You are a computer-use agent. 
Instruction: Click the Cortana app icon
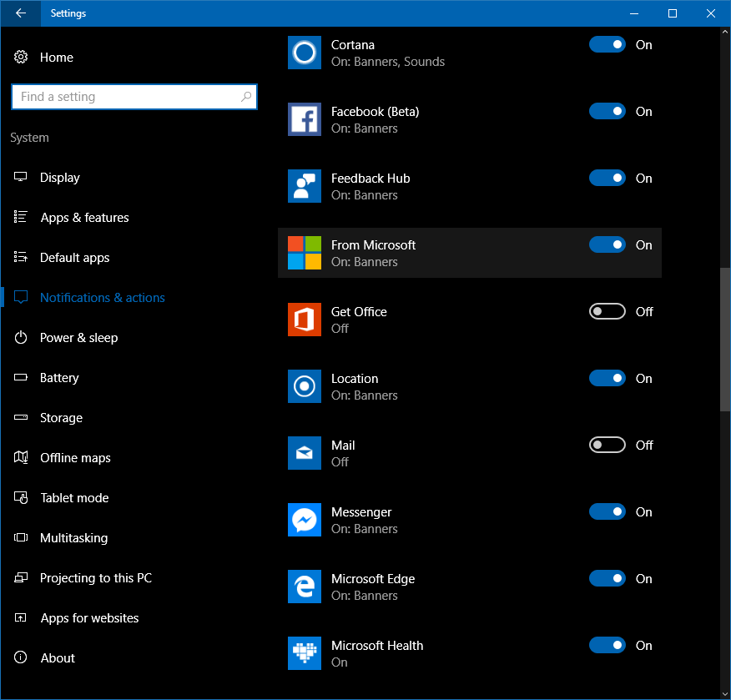click(305, 53)
